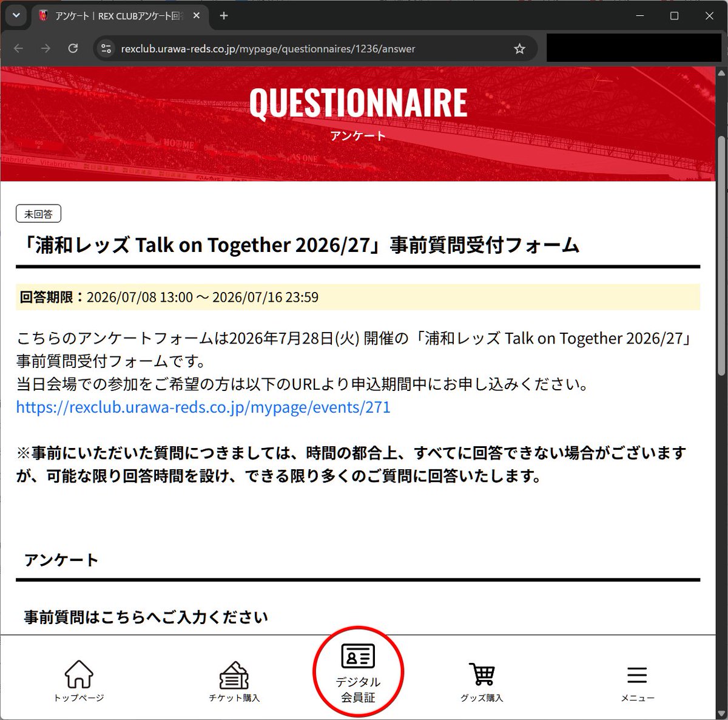This screenshot has width=728, height=720.
Task: Go forward to next page
Action: click(x=45, y=49)
